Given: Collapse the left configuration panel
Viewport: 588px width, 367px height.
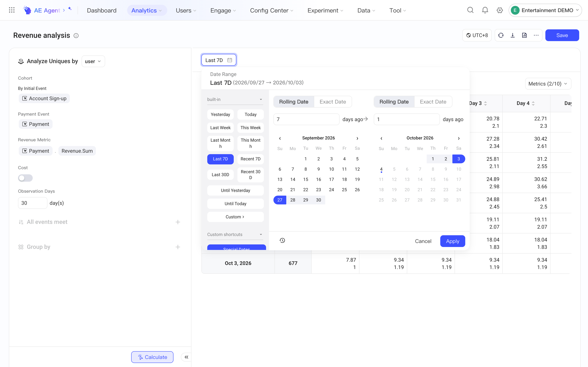Looking at the screenshot, I should 186,357.
